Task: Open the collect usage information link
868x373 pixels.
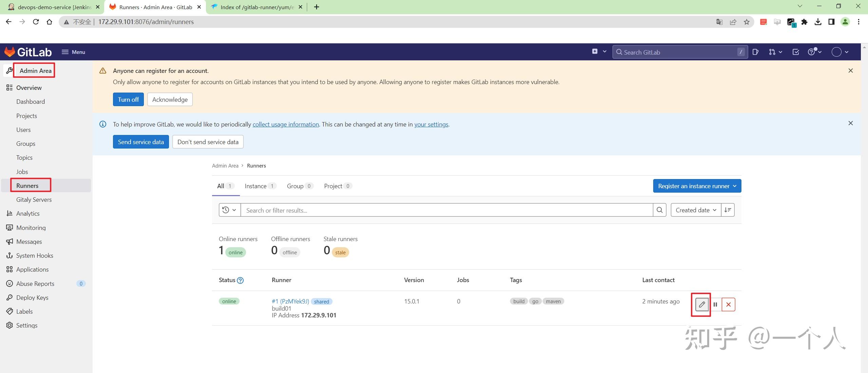Action: click(x=285, y=124)
